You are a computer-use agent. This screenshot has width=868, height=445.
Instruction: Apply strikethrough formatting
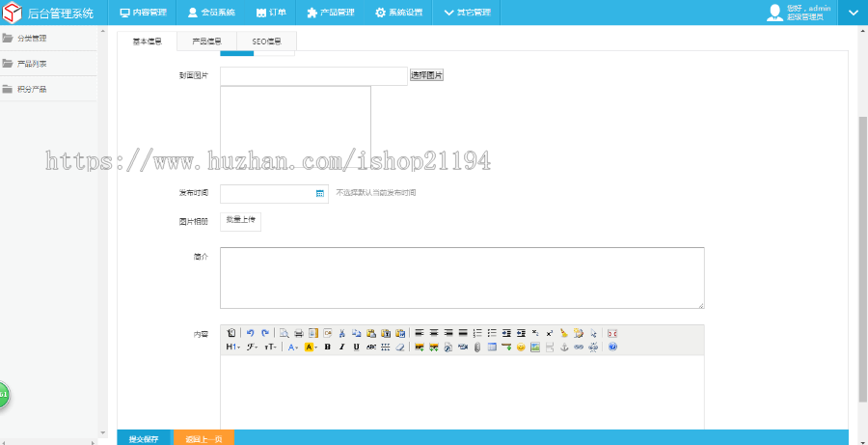click(371, 347)
